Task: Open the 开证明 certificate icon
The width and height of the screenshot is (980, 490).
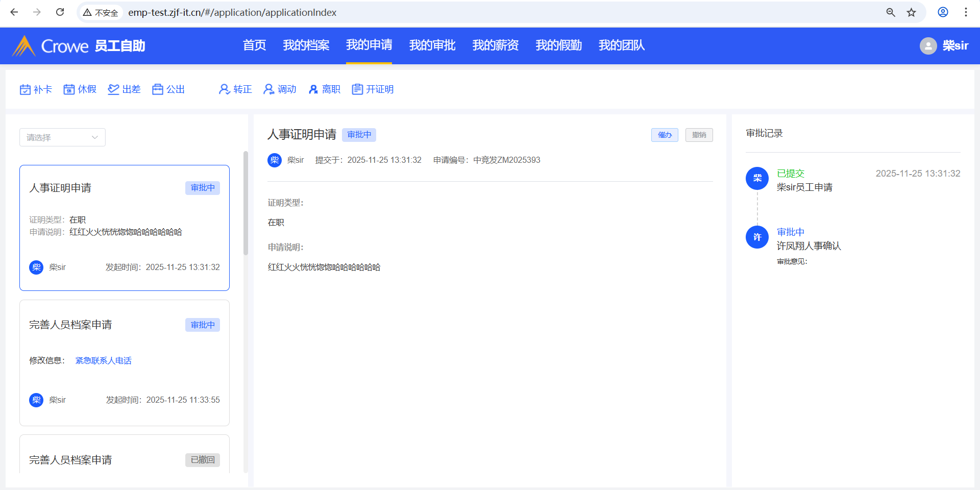Action: click(x=357, y=90)
